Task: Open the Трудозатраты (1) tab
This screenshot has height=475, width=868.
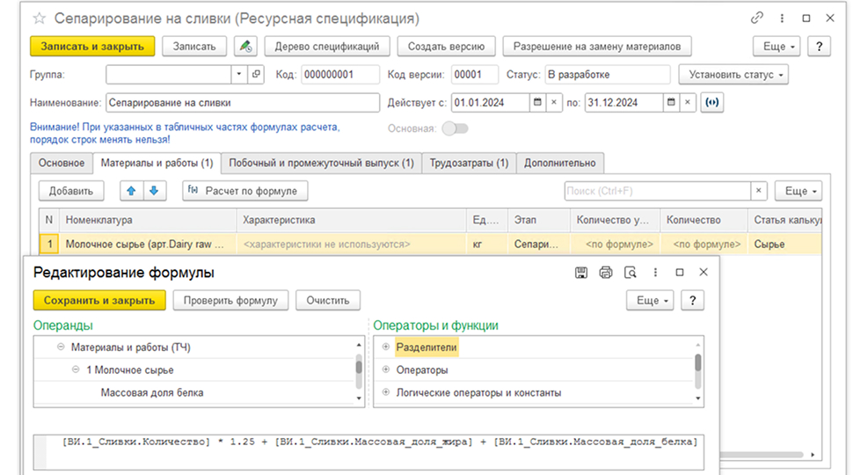Action: (x=469, y=164)
